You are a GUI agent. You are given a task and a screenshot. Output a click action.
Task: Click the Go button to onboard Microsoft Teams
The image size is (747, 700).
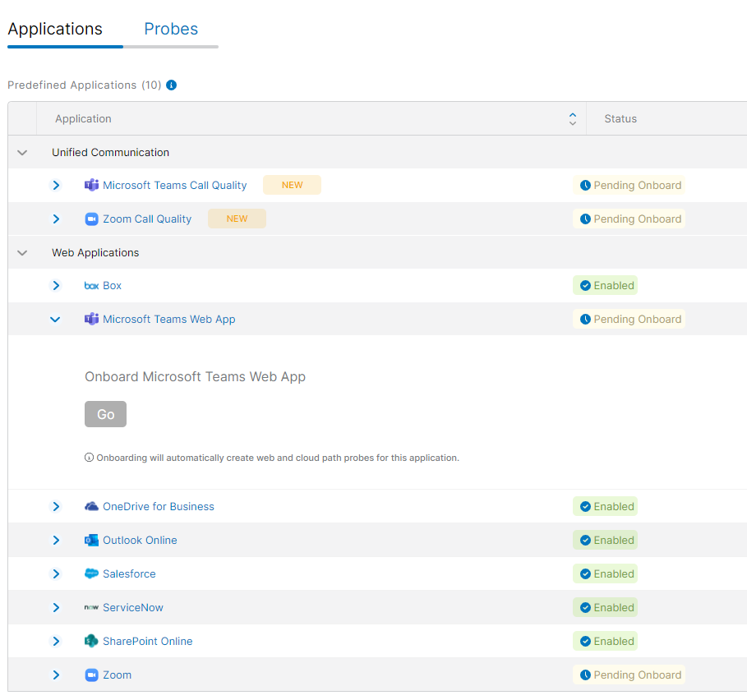click(x=105, y=414)
